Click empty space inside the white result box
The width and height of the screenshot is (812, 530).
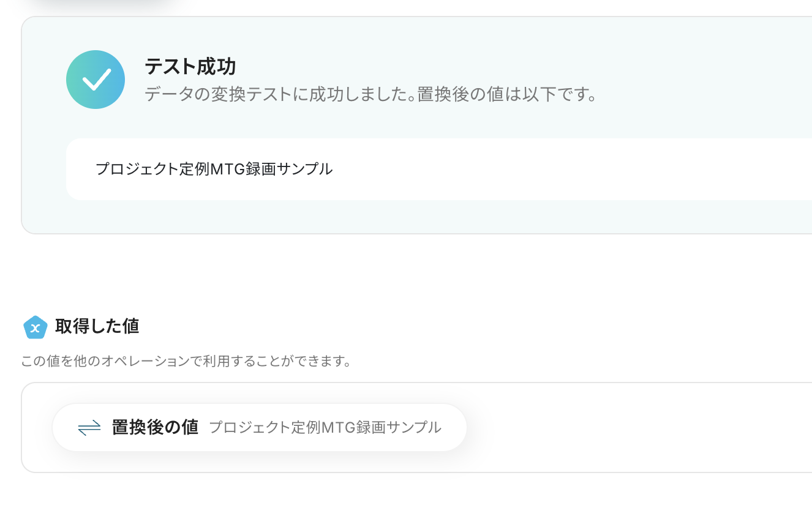[551, 169]
